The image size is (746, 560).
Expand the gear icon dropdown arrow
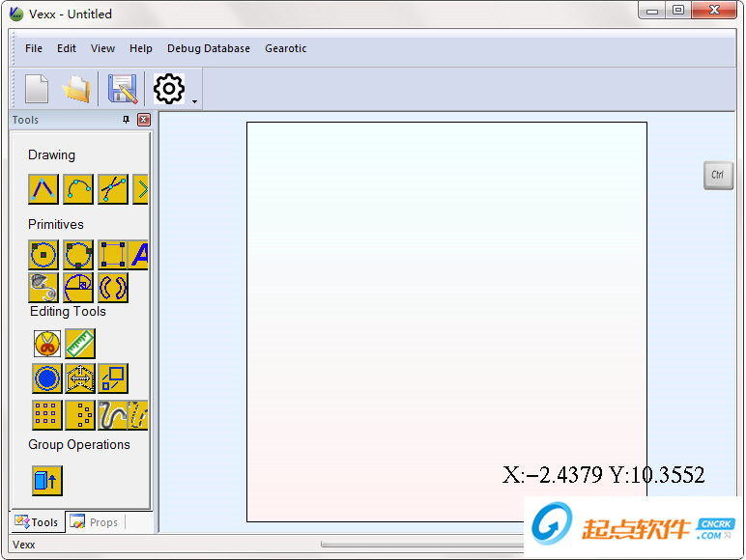[x=194, y=101]
